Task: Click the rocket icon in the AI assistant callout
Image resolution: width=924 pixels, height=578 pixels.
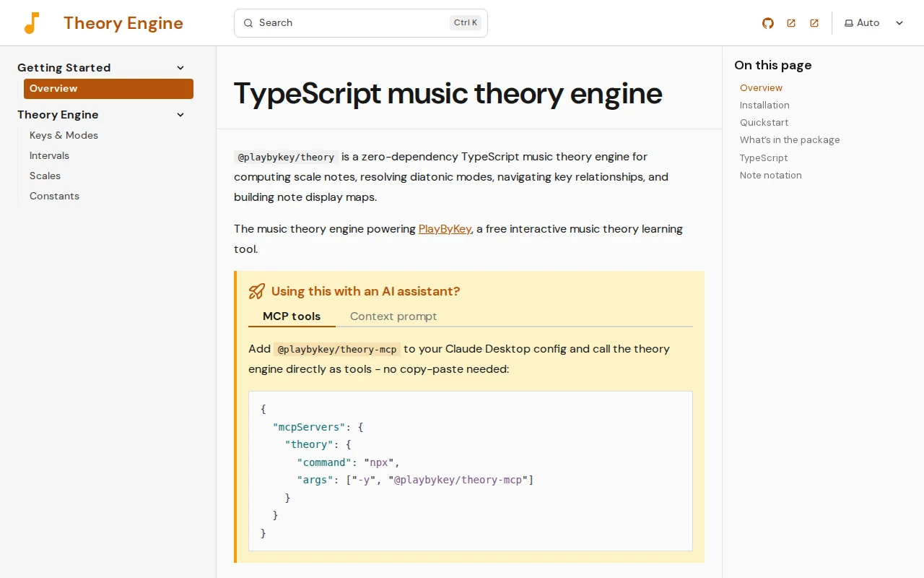Action: pos(257,291)
